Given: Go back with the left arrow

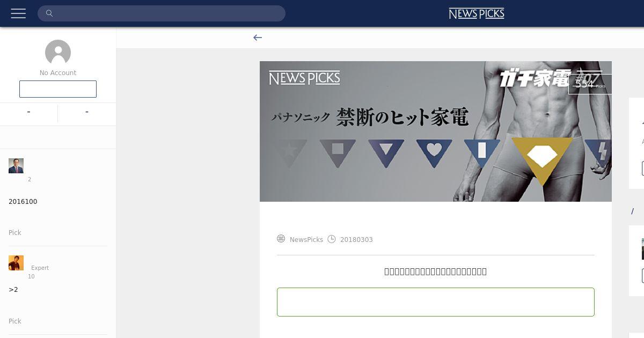Looking at the screenshot, I should click(x=258, y=38).
